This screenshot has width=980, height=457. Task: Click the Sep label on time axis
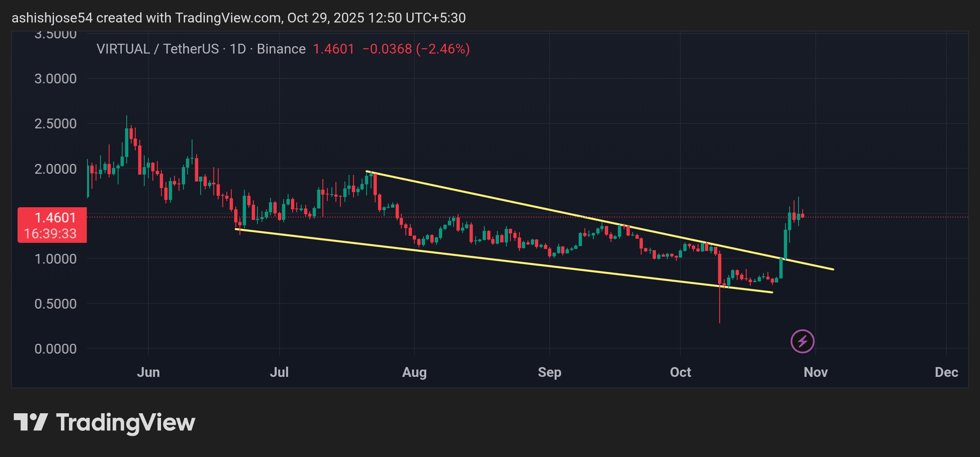pyautogui.click(x=549, y=372)
